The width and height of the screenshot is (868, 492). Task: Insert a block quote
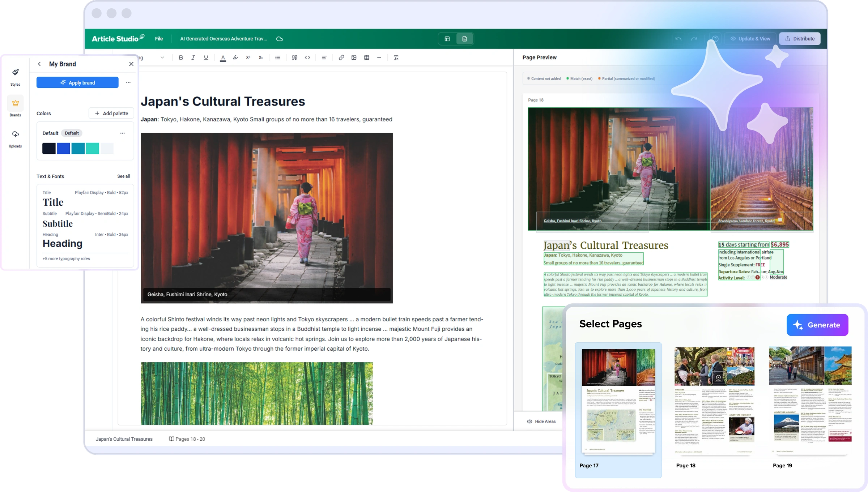(x=294, y=57)
